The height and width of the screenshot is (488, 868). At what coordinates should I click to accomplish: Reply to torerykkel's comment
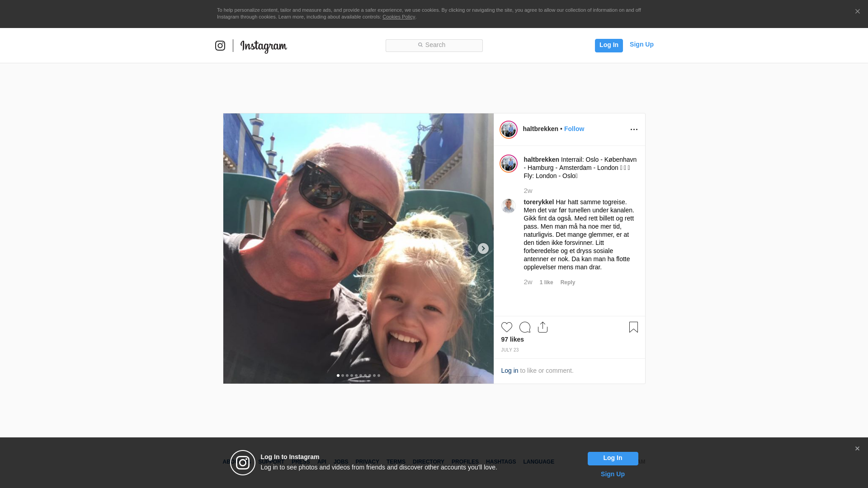(x=568, y=282)
